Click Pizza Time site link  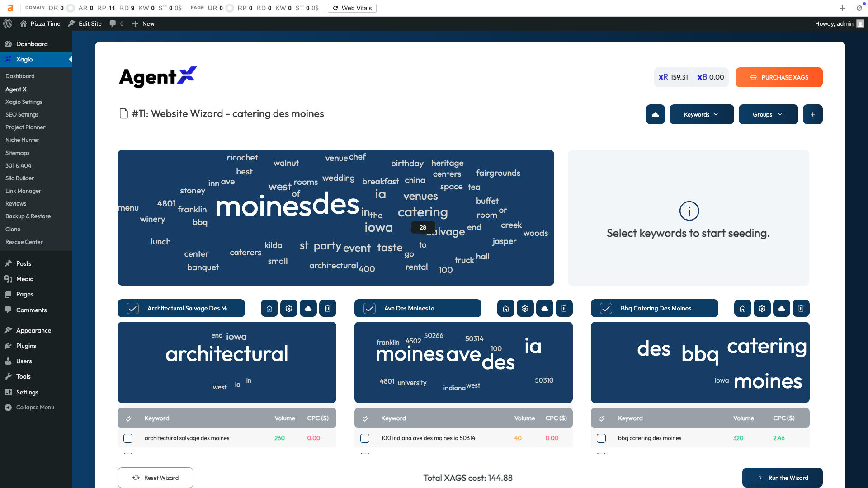(40, 23)
